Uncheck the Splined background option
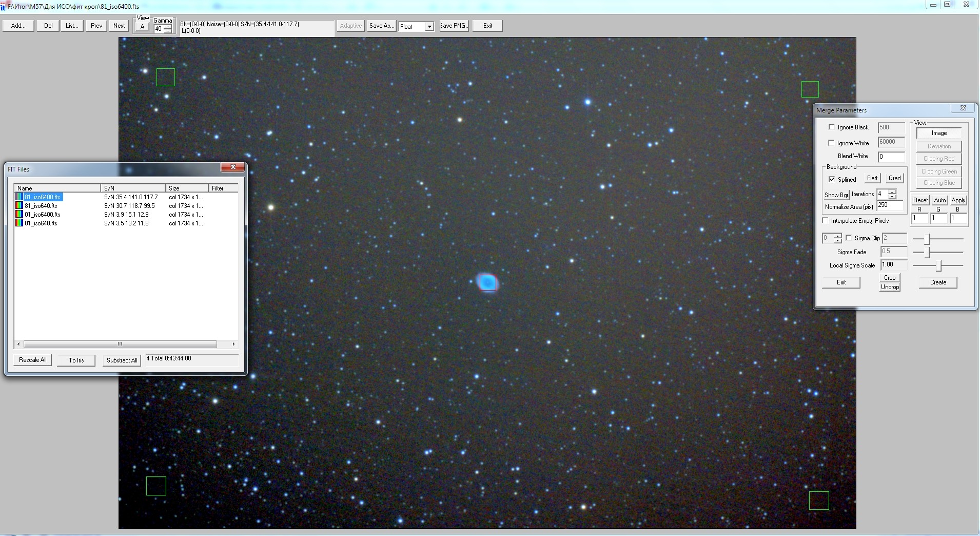Image resolution: width=980 pixels, height=536 pixels. [x=832, y=179]
